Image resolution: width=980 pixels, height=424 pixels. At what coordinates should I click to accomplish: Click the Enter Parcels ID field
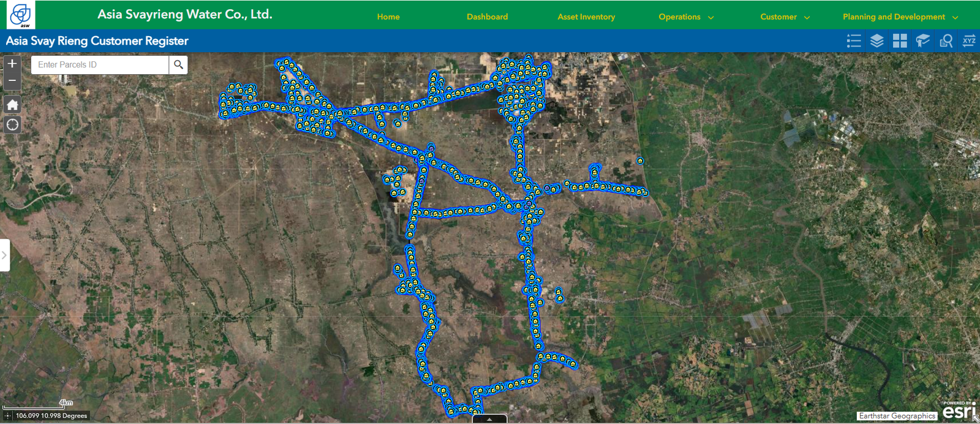pos(100,65)
